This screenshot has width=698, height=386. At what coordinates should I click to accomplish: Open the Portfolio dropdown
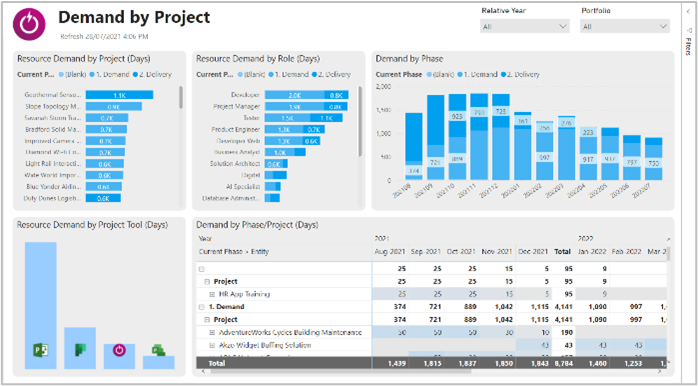(625, 27)
